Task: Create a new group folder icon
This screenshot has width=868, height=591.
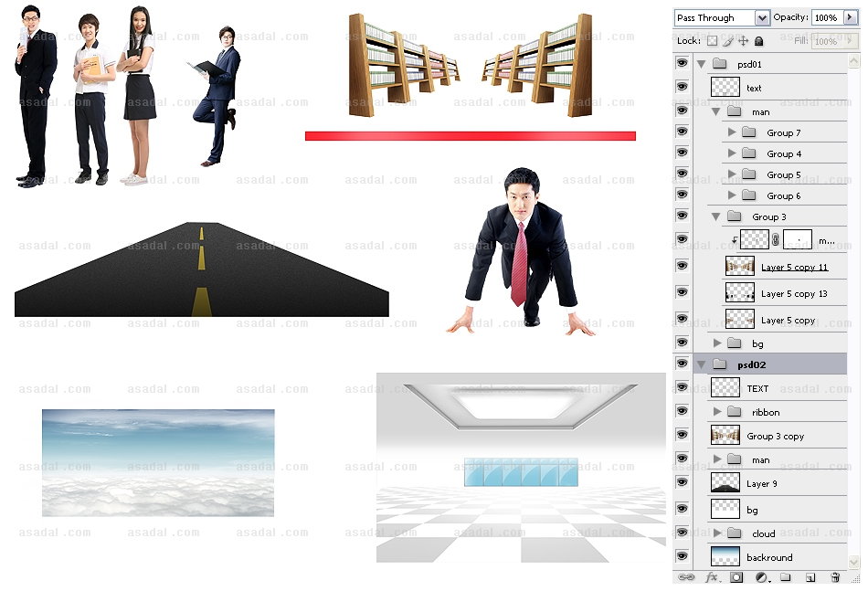Action: coord(785,577)
